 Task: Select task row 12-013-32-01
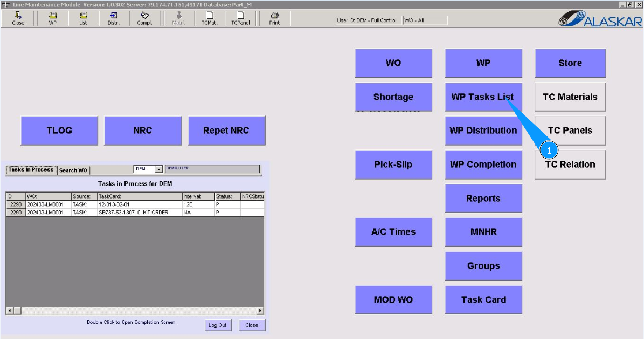135,204
